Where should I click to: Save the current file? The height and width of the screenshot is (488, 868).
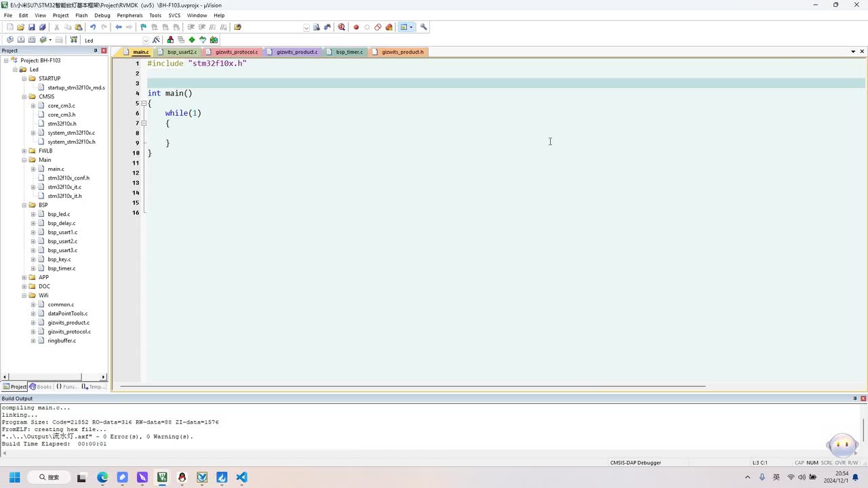tap(31, 27)
